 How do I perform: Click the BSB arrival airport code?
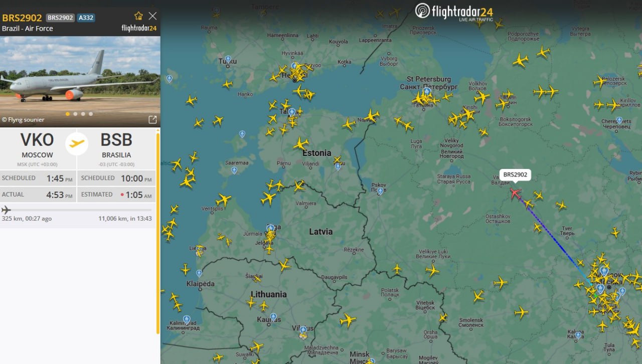point(116,140)
